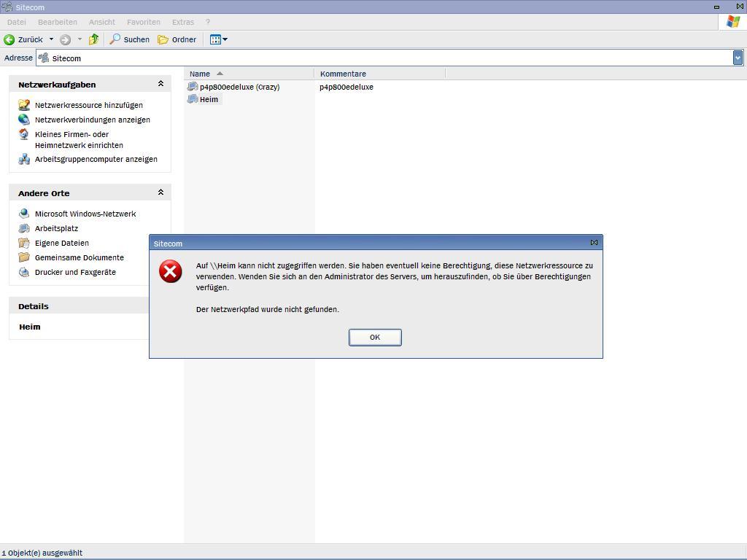
Task: Click the Eigene Dateien folder icon
Action: click(x=24, y=243)
